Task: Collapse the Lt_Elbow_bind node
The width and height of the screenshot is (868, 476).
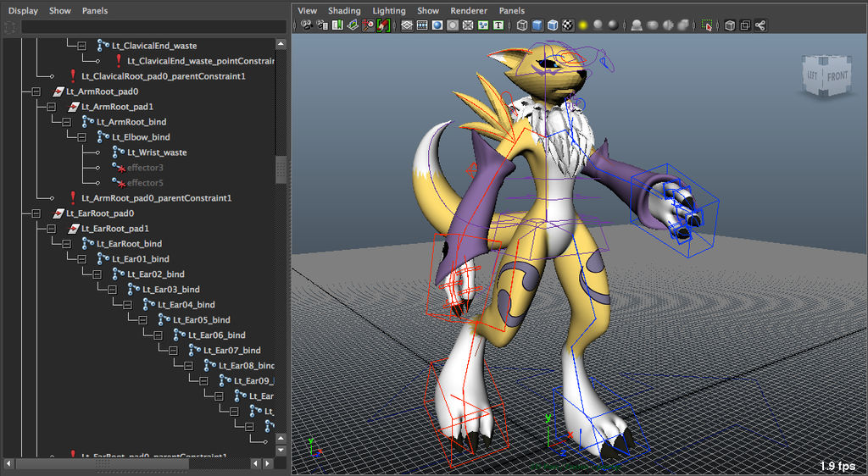Action: click(x=82, y=137)
